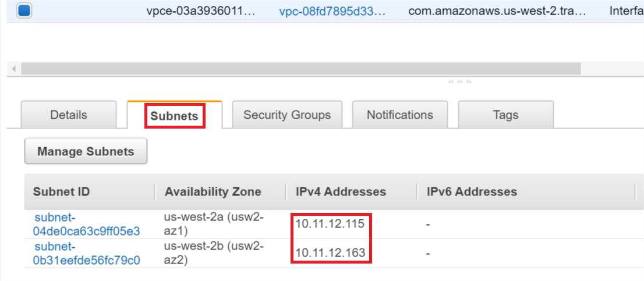Viewport: 644px width, 281px height.
Task: Select the com.amazonaws.us-west-2 service name cell
Action: [497, 10]
